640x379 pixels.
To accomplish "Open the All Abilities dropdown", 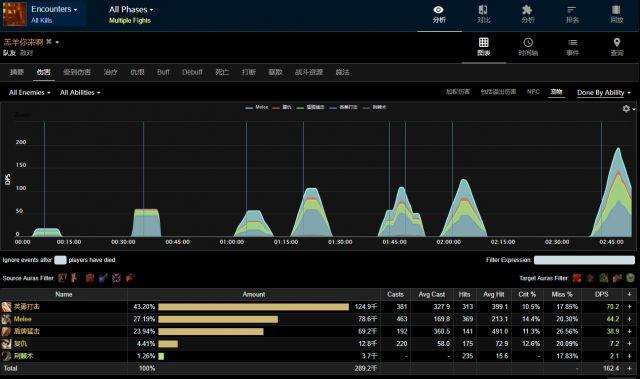I will pos(80,93).
